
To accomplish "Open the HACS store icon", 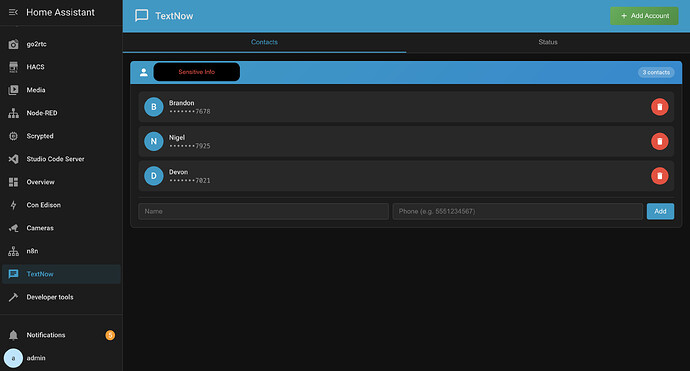I will (x=14, y=67).
